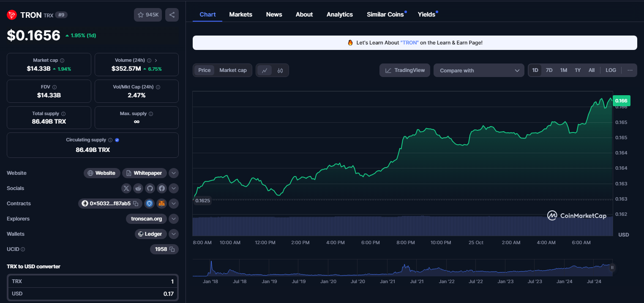Click the Ledger wallet button
The image size is (644, 303).
click(150, 234)
